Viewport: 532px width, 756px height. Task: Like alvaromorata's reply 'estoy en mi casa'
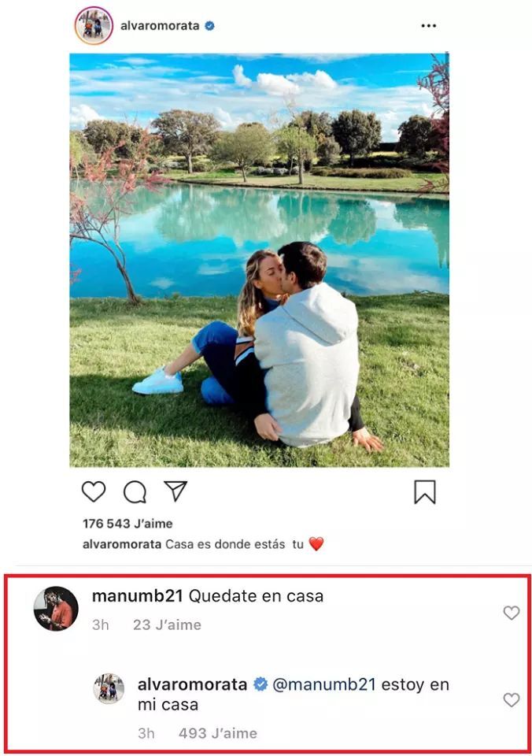[x=512, y=699]
